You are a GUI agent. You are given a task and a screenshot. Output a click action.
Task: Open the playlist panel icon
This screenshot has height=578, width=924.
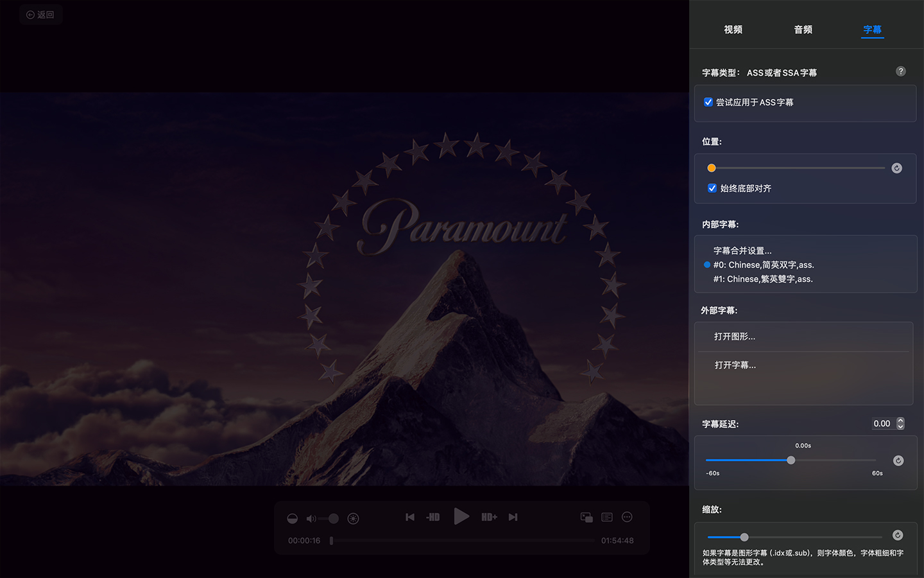pyautogui.click(x=607, y=517)
